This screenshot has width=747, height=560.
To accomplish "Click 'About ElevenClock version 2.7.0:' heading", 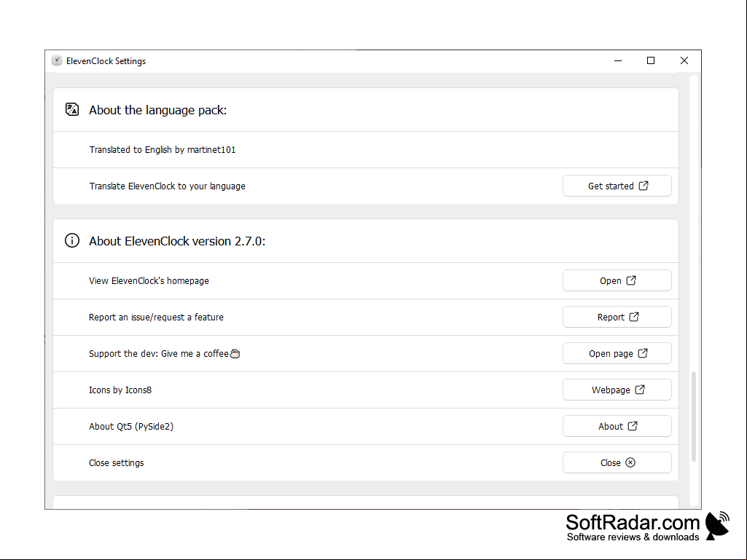I will pos(177,241).
